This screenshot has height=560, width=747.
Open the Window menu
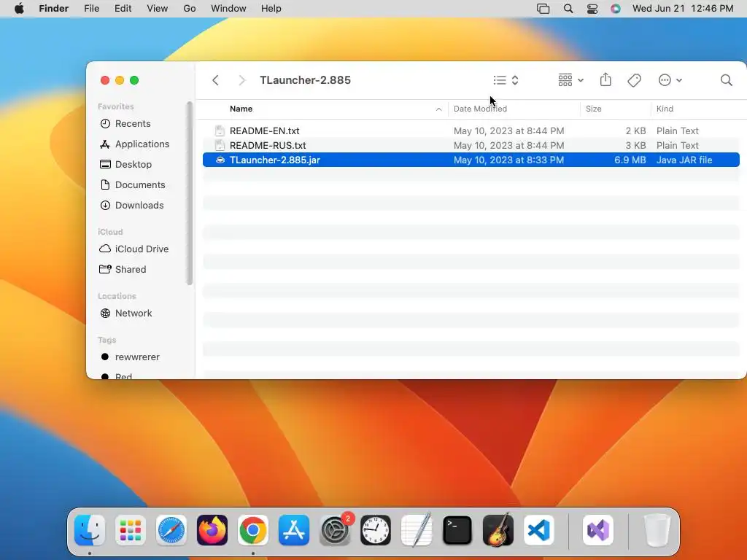(x=228, y=9)
